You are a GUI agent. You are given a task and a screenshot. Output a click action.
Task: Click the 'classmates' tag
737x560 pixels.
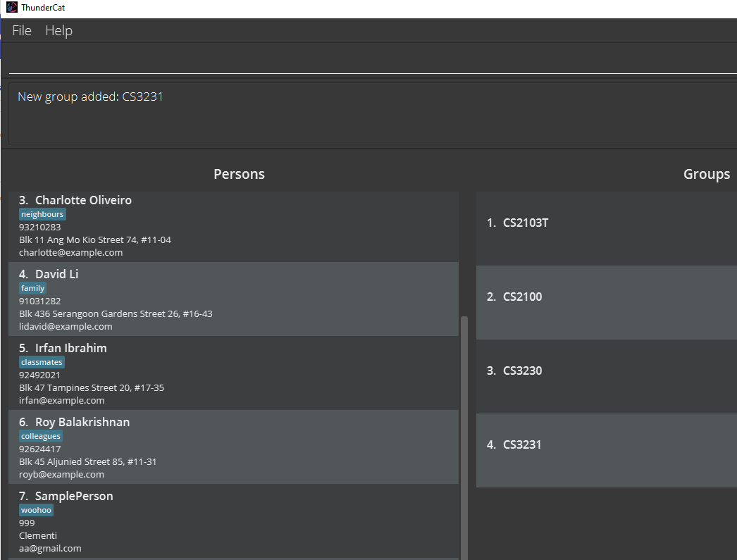click(x=42, y=362)
